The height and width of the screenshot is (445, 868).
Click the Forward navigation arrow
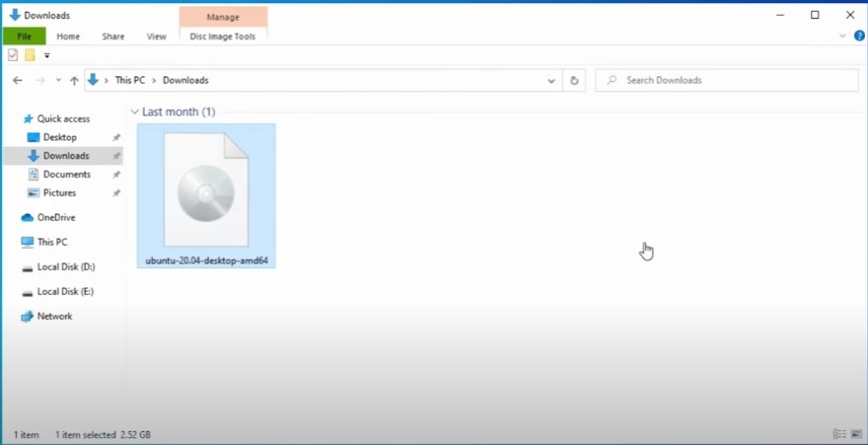[39, 80]
